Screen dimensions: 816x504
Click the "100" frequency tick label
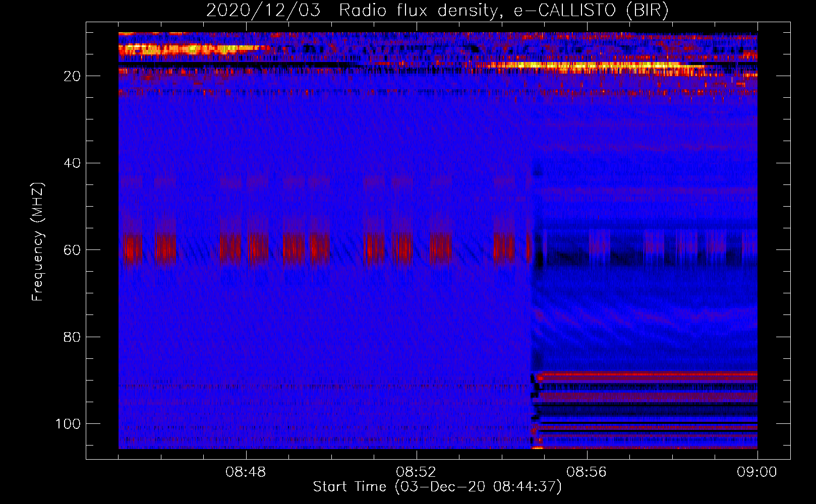click(x=68, y=424)
